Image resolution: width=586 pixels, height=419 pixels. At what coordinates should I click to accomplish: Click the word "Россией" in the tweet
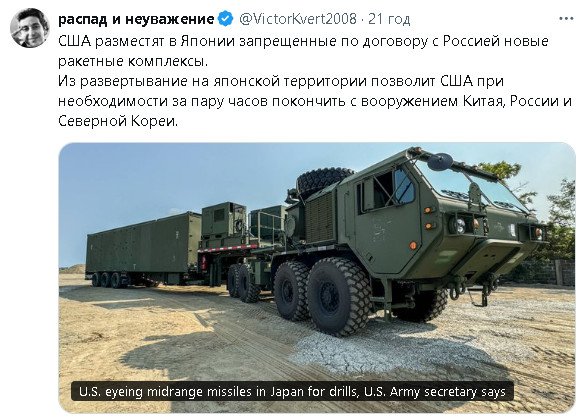(x=471, y=41)
